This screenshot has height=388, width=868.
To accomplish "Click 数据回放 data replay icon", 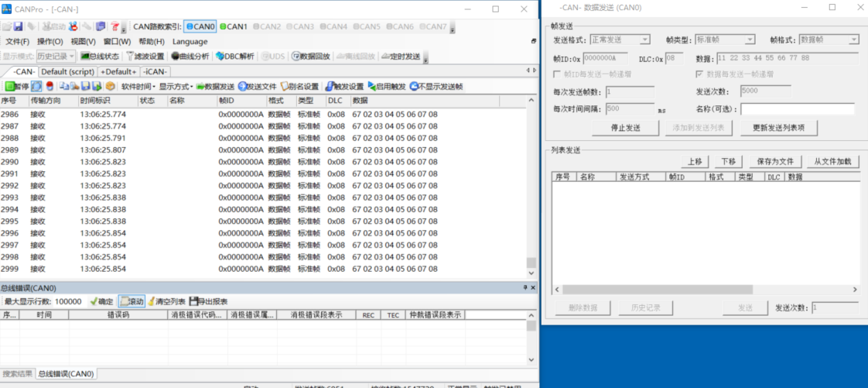I will coord(311,57).
